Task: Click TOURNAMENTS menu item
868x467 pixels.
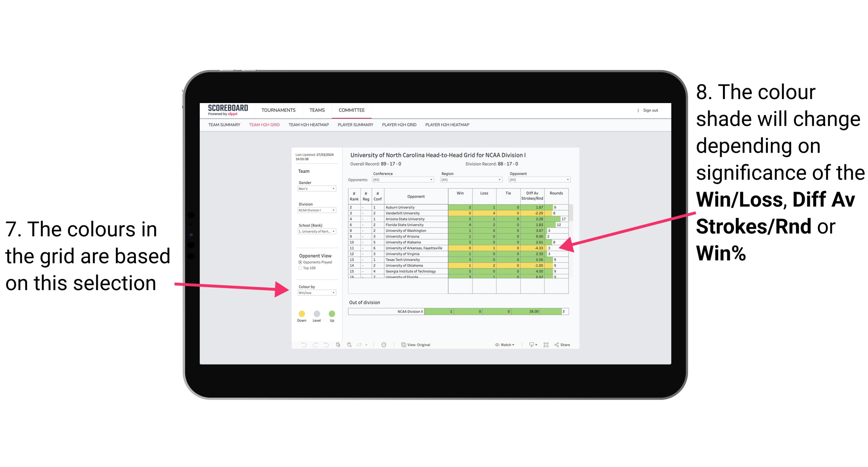Action: coord(278,110)
